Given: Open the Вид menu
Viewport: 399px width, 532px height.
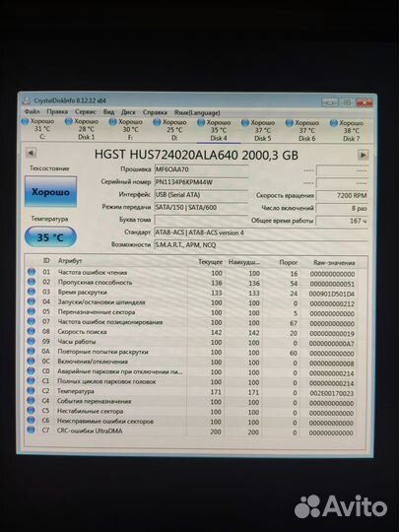Looking at the screenshot, I should point(108,112).
